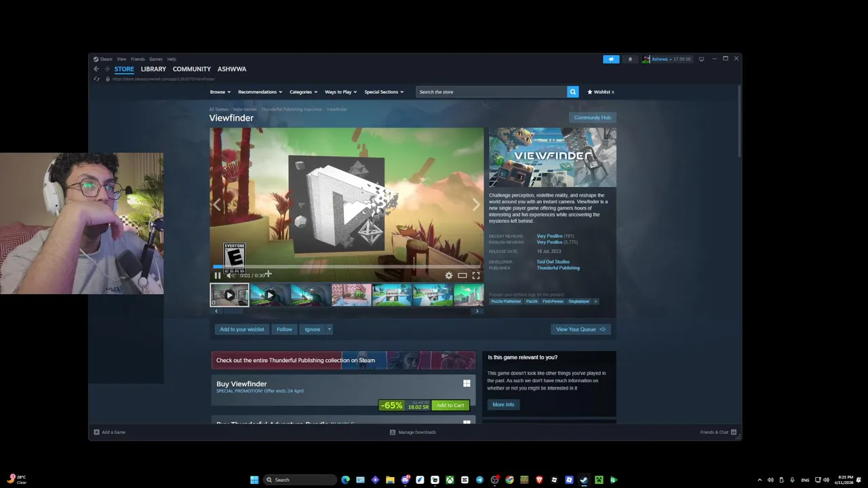The image size is (868, 488).
Task: Open video settings gear icon
Action: point(448,275)
